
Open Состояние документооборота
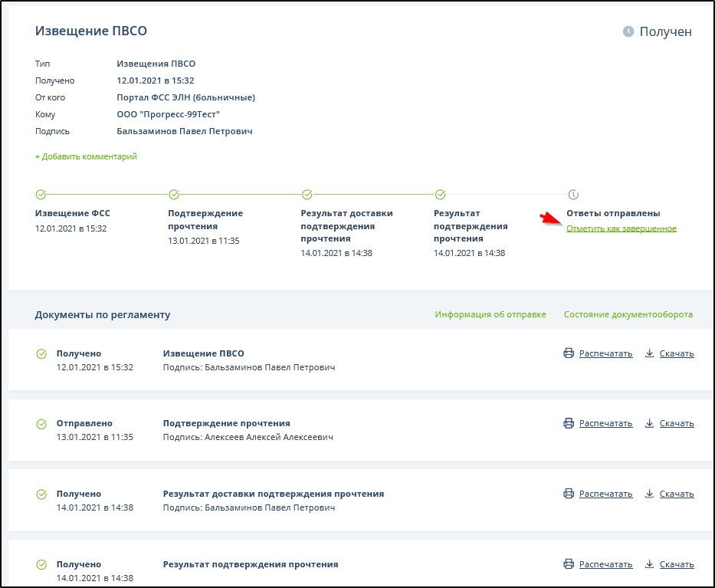[628, 314]
